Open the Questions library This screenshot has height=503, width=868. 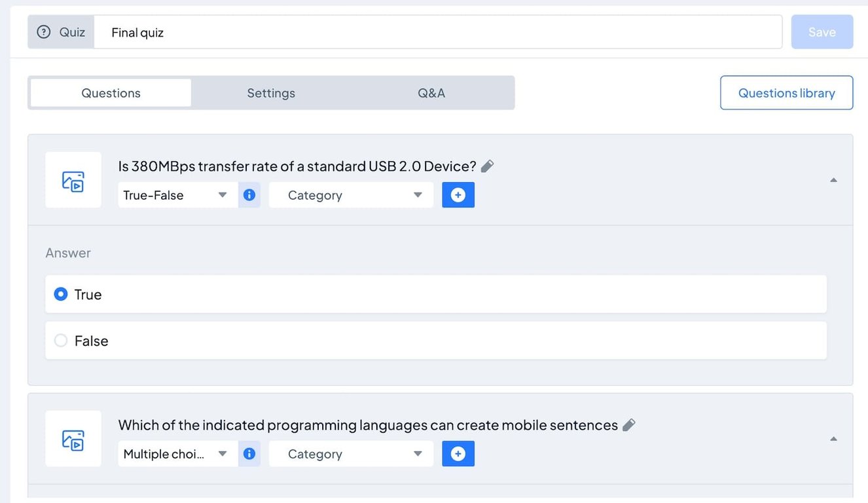click(x=786, y=92)
